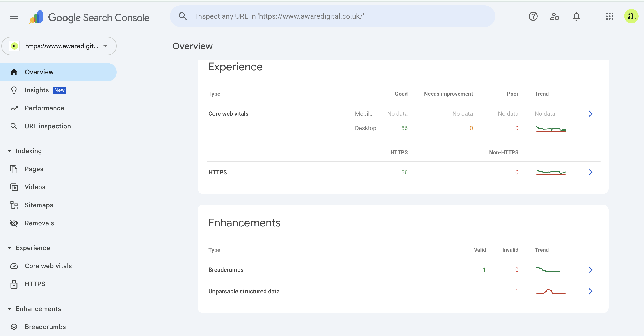Click the Desktop good count 56

404,128
